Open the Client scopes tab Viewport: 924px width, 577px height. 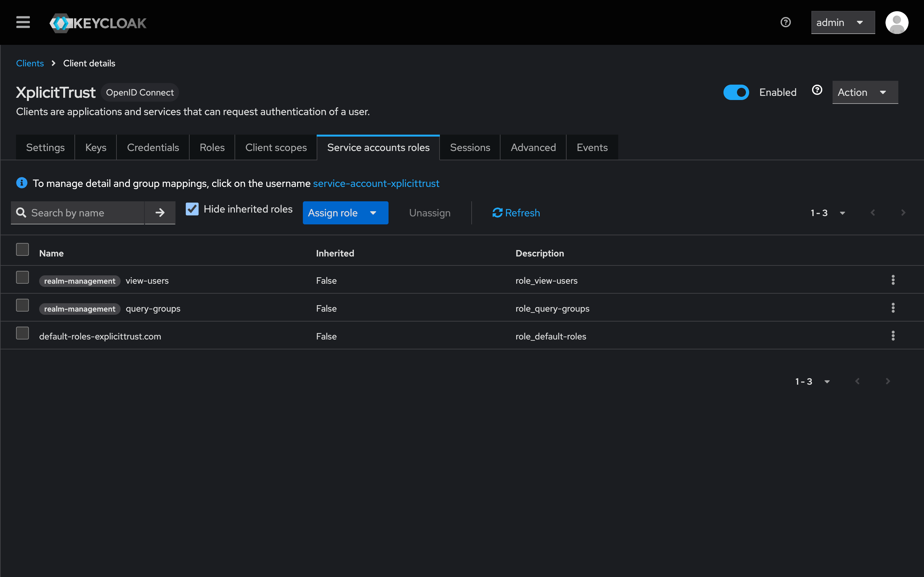pos(276,147)
